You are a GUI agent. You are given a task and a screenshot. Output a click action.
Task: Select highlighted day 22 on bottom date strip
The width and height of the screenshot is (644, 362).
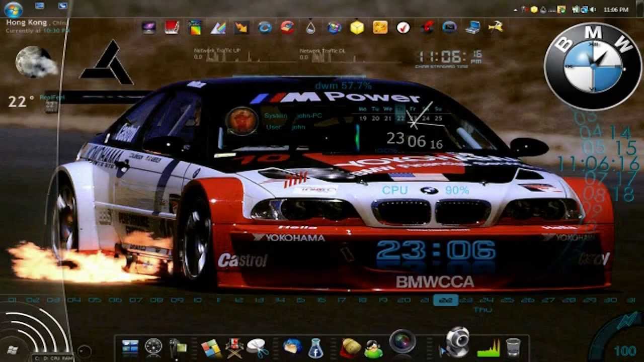pos(445,300)
